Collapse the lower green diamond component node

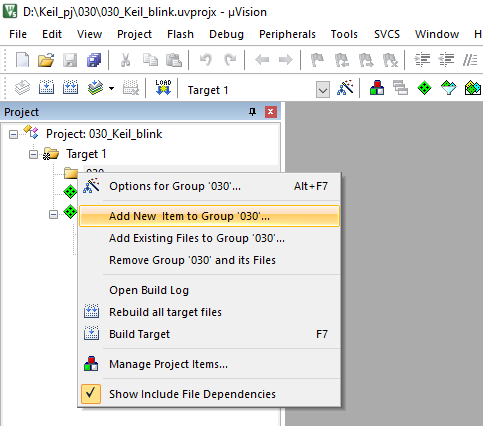tap(53, 214)
